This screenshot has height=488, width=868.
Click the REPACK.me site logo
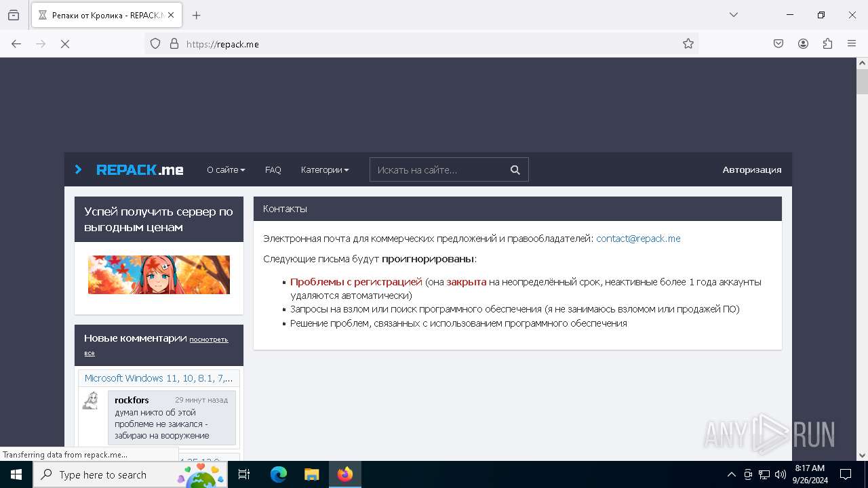pos(140,170)
